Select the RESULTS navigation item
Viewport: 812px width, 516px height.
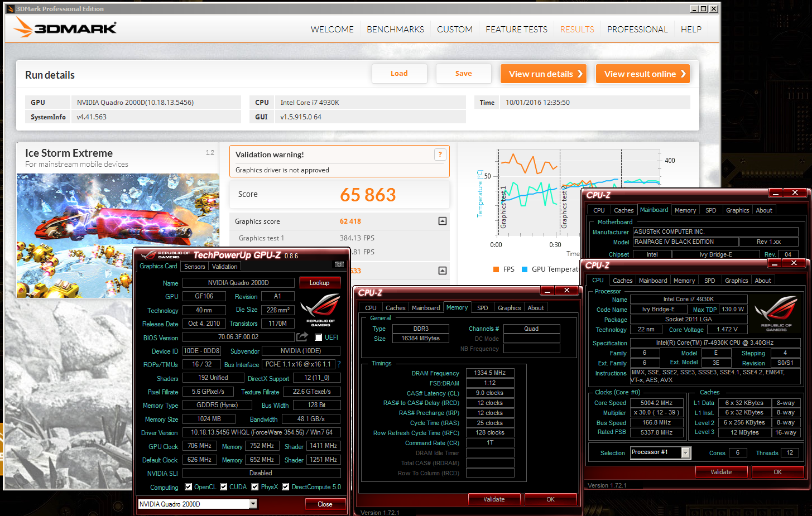577,29
